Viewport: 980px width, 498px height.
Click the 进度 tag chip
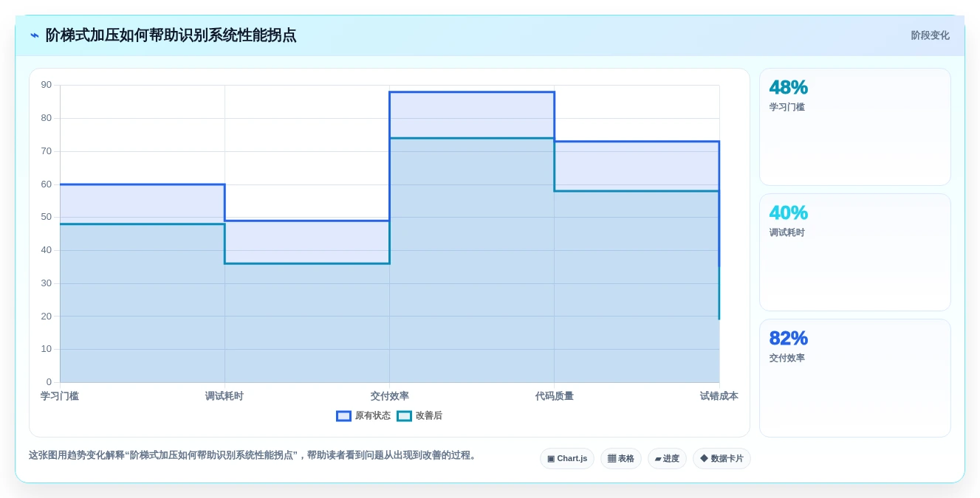point(667,459)
